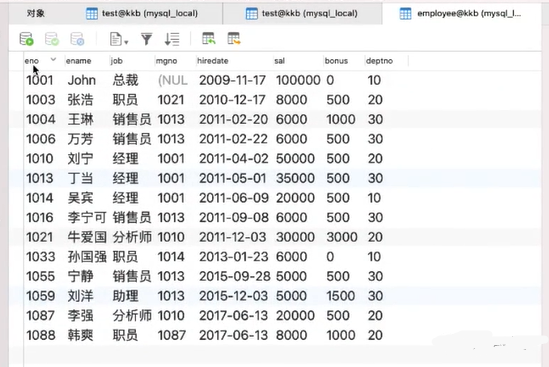This screenshot has height=367, width=549.
Task: Select the job cell 总裁
Action: (125, 80)
